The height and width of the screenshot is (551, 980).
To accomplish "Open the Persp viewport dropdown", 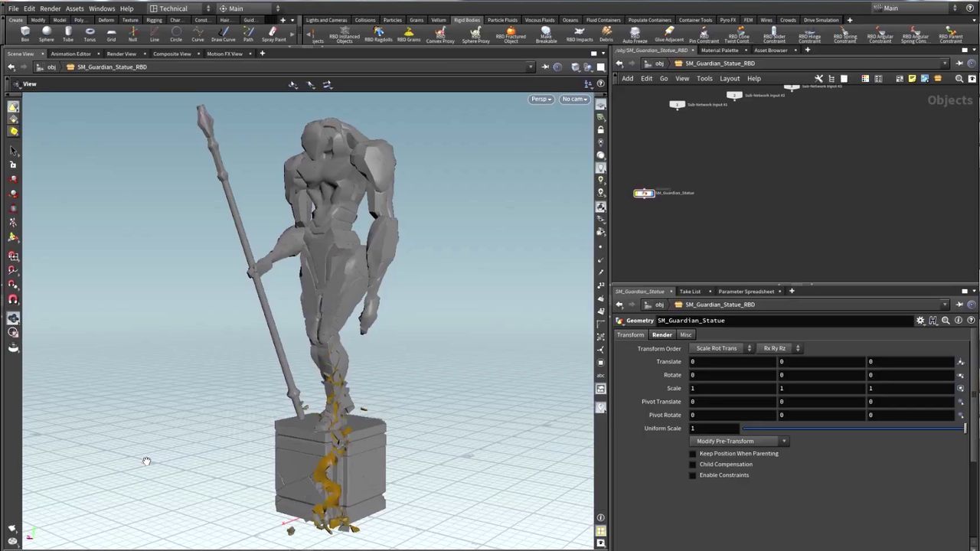I will (541, 99).
